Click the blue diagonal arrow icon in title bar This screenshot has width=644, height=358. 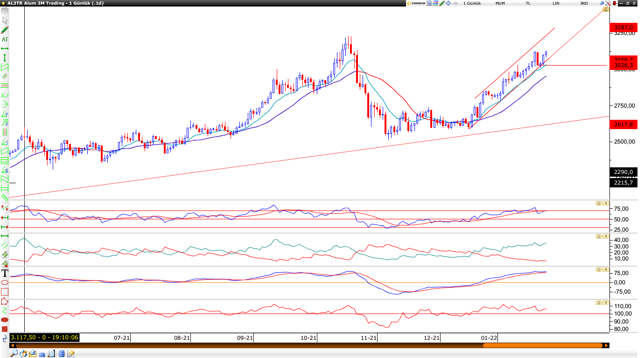point(602,3)
